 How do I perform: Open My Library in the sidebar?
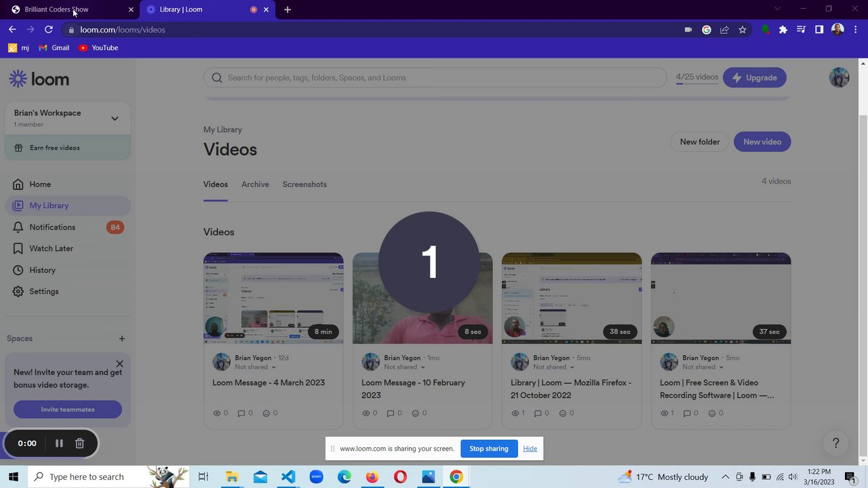(x=68, y=205)
